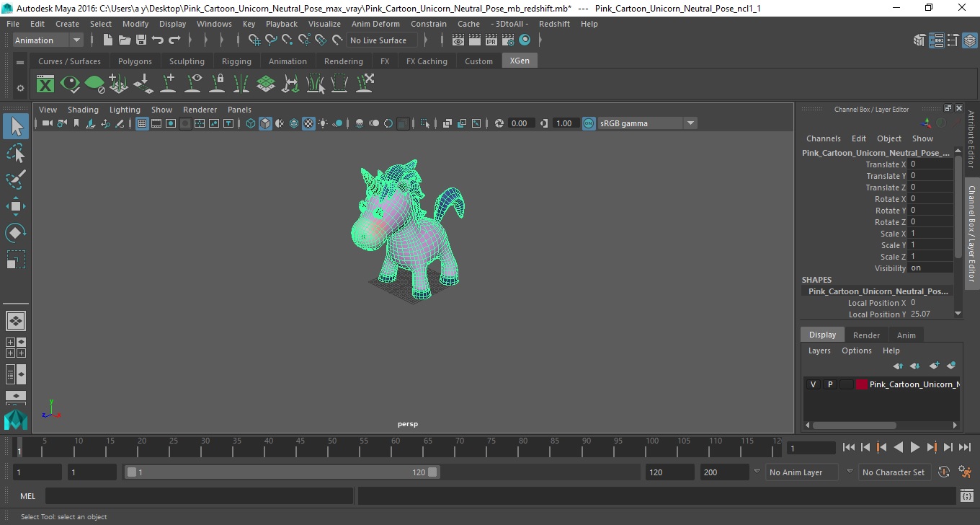Play animation forward
980x525 pixels.
[914, 447]
